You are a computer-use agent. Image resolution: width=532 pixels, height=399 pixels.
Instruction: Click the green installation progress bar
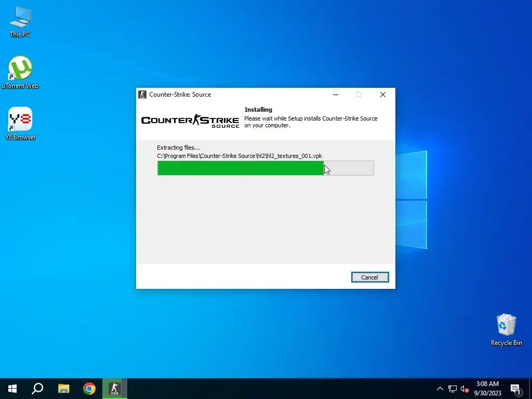(265, 168)
